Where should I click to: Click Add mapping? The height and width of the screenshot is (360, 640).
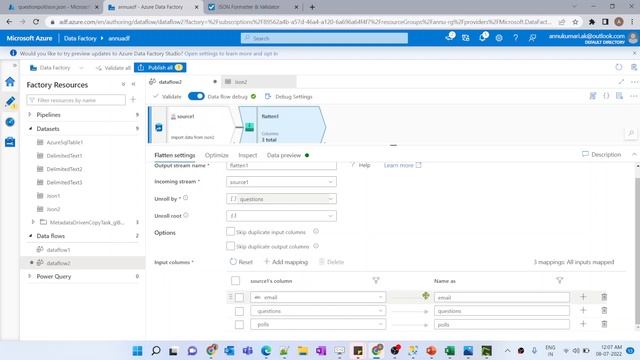pos(286,262)
